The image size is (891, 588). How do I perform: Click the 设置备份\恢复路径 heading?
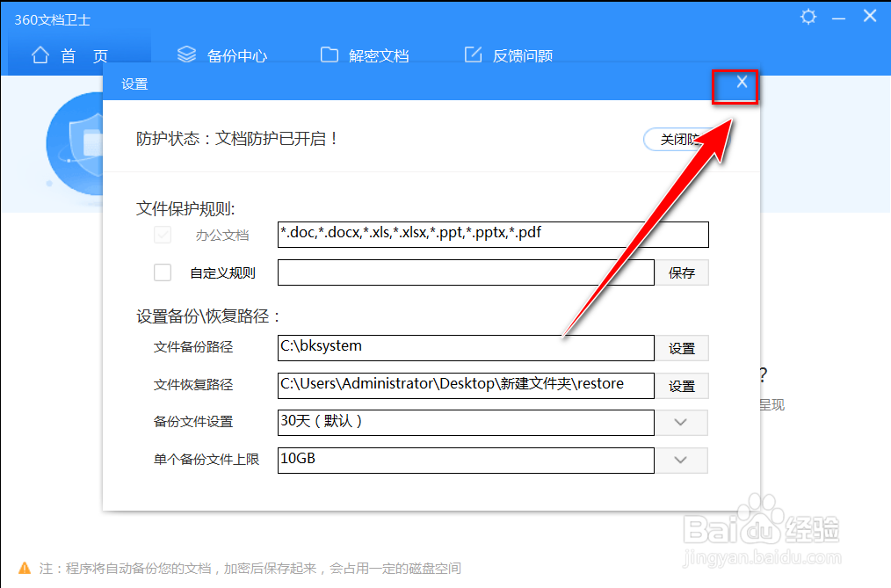(x=208, y=316)
